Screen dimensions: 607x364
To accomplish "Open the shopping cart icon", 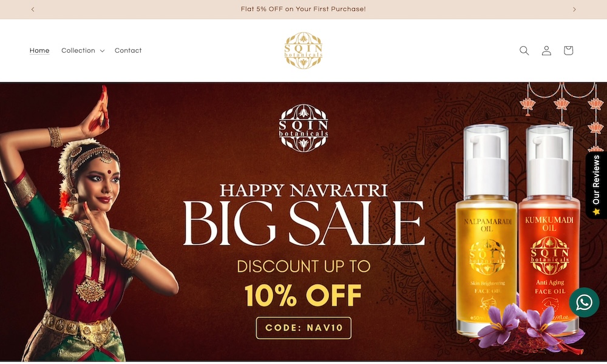I will coord(568,50).
